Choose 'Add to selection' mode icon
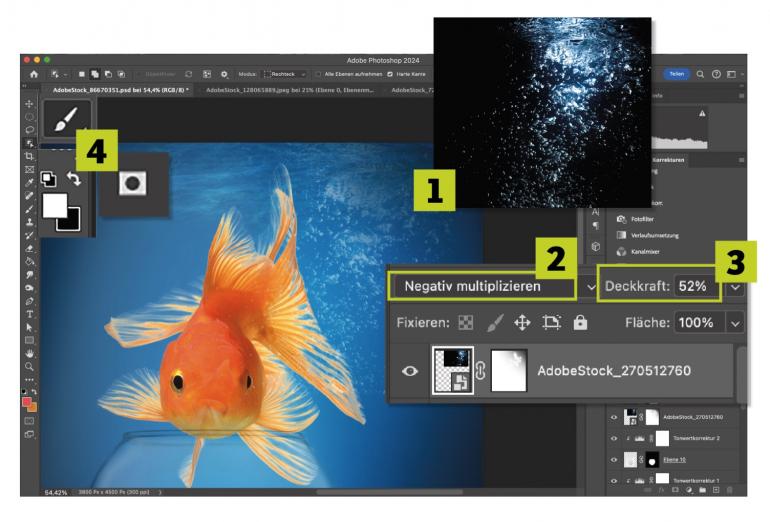This screenshot has width=770, height=522. pyautogui.click(x=95, y=74)
